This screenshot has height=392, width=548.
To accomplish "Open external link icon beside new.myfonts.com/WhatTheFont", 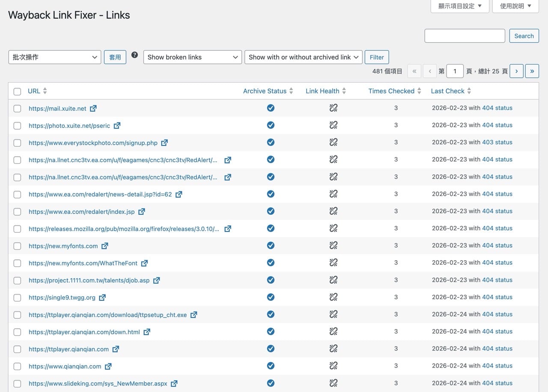I will tap(145, 263).
